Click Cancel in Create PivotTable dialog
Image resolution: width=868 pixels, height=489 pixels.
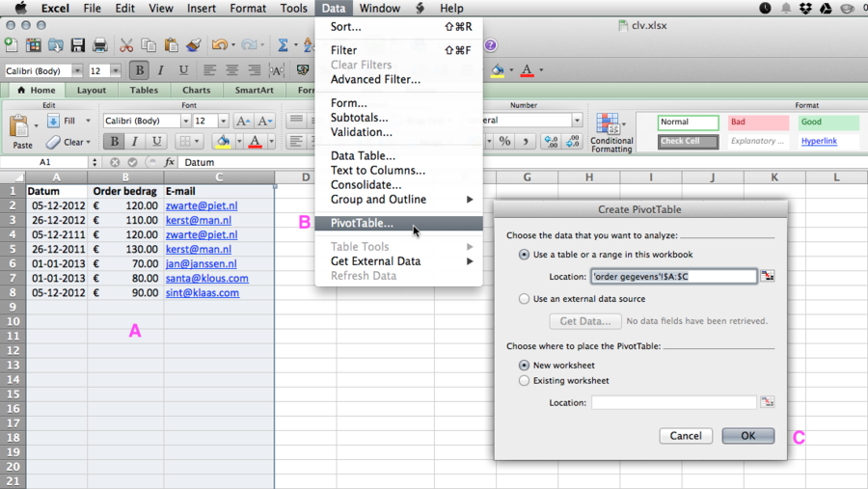pyautogui.click(x=686, y=436)
